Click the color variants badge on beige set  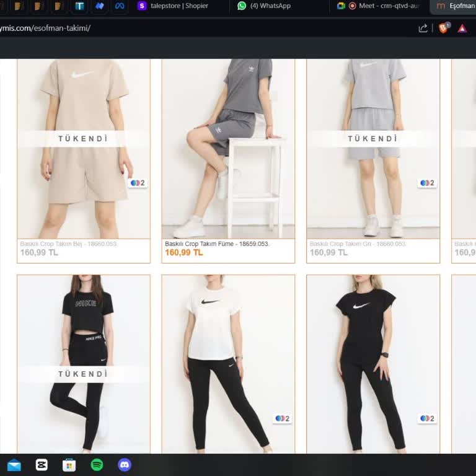[x=138, y=183]
